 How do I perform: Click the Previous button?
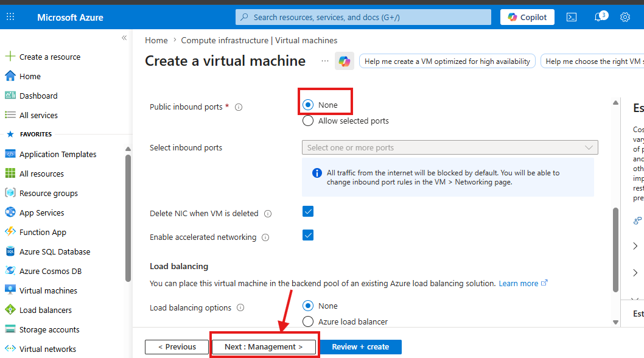(177, 347)
